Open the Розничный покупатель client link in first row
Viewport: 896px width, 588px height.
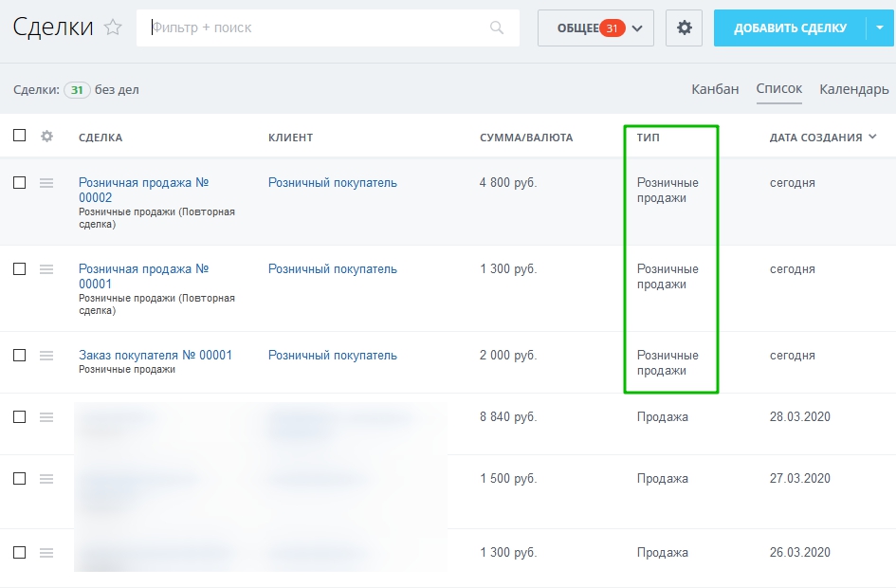point(332,183)
